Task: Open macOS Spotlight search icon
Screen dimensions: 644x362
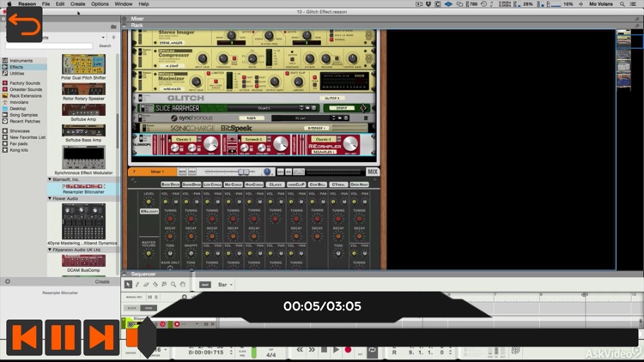Action: tap(623, 3)
